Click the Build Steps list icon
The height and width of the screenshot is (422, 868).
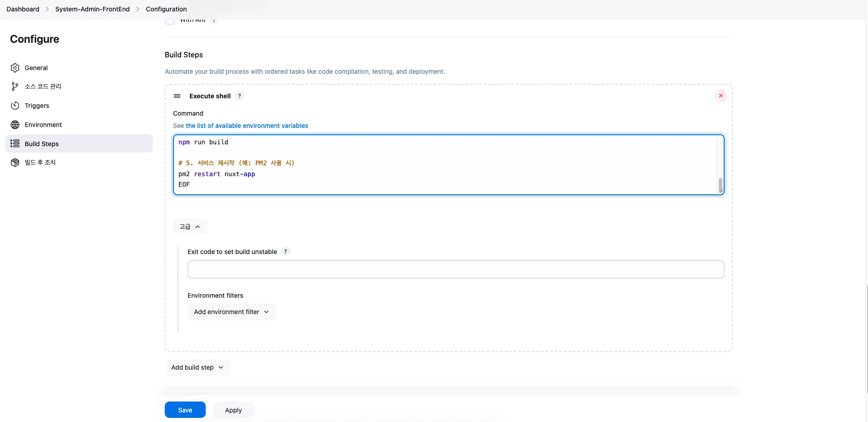pyautogui.click(x=15, y=143)
